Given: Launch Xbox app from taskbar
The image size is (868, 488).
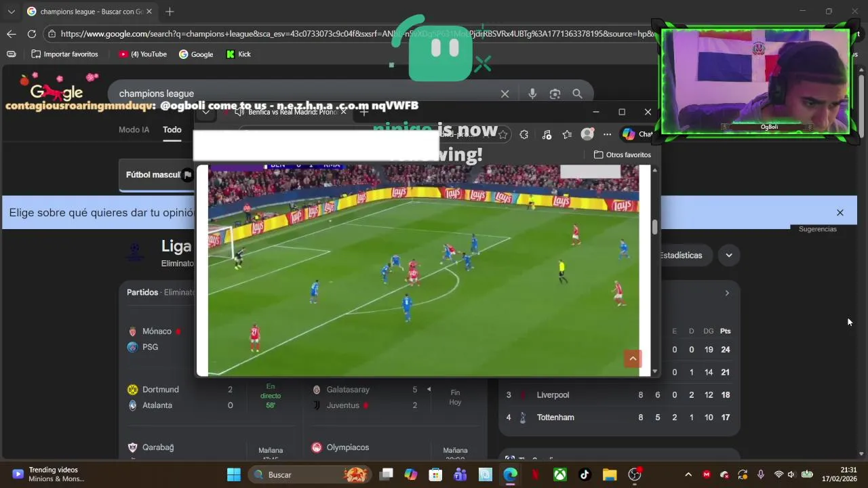Looking at the screenshot, I should coord(559,474).
